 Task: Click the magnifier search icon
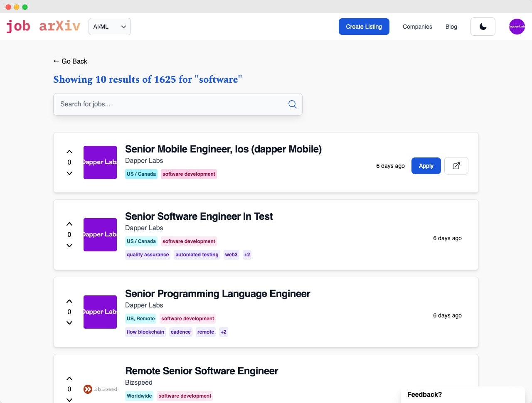[x=293, y=104]
